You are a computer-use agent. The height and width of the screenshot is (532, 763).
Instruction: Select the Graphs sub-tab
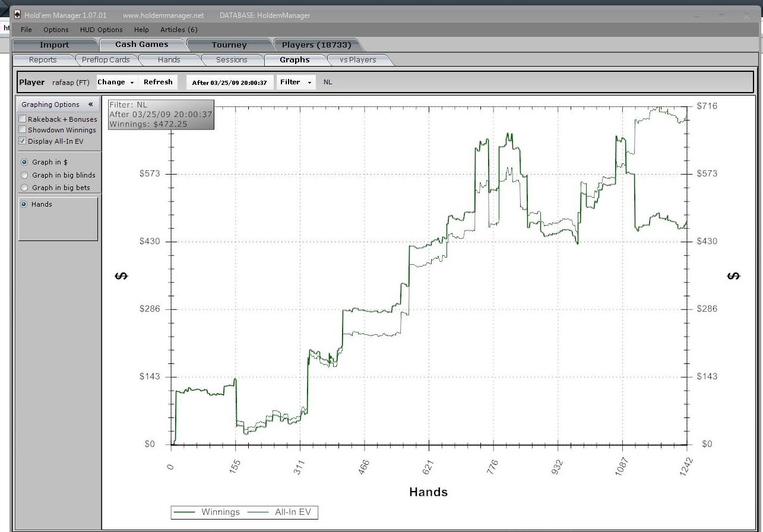pyautogui.click(x=295, y=59)
